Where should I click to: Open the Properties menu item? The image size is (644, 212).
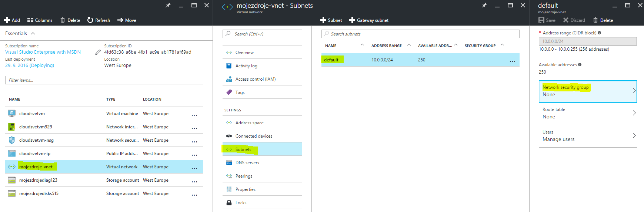point(262,189)
